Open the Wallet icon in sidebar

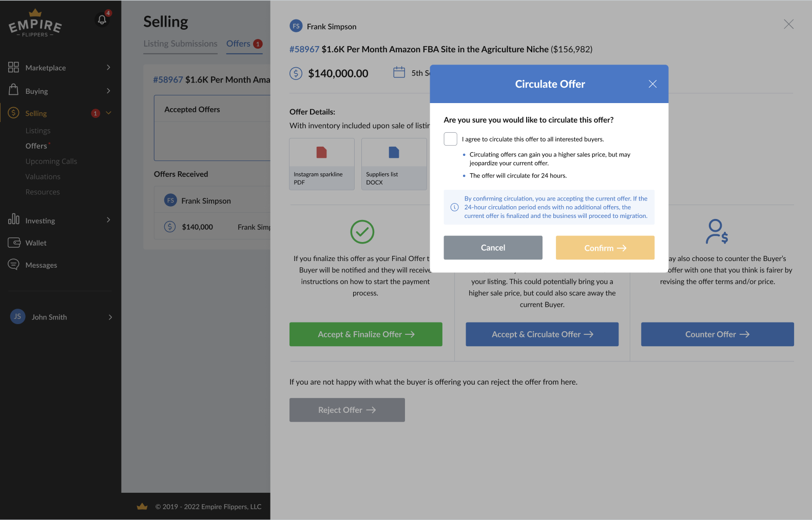[14, 243]
